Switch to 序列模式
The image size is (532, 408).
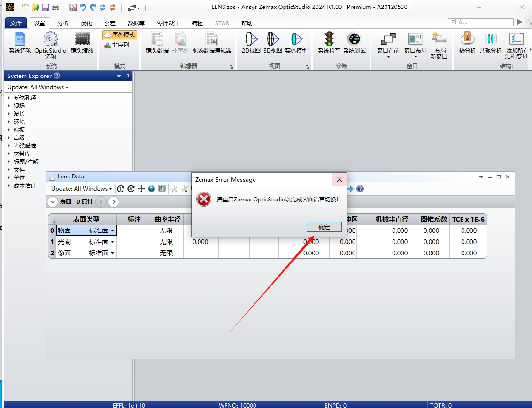pos(120,35)
